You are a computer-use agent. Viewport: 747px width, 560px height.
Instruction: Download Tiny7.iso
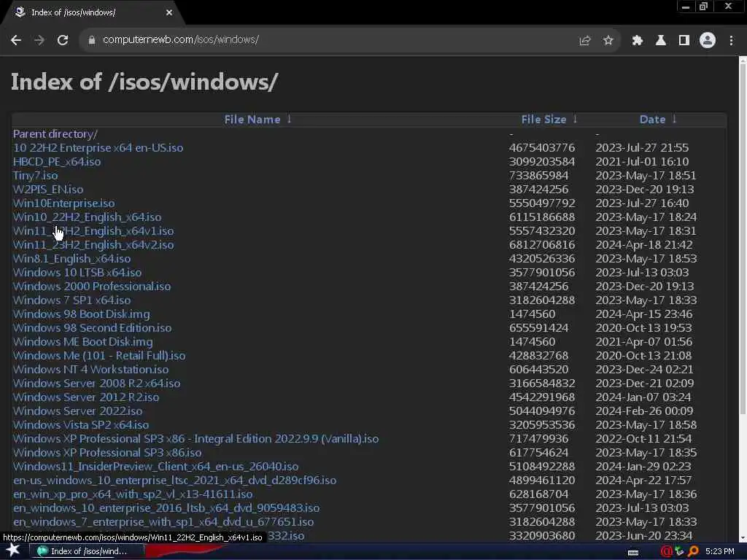point(35,176)
